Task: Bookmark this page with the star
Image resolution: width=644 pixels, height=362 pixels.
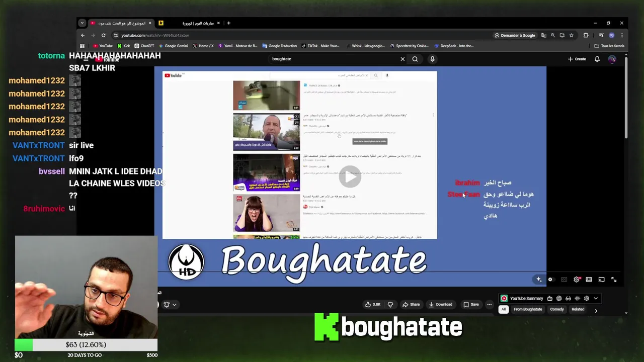Action: coord(572,35)
